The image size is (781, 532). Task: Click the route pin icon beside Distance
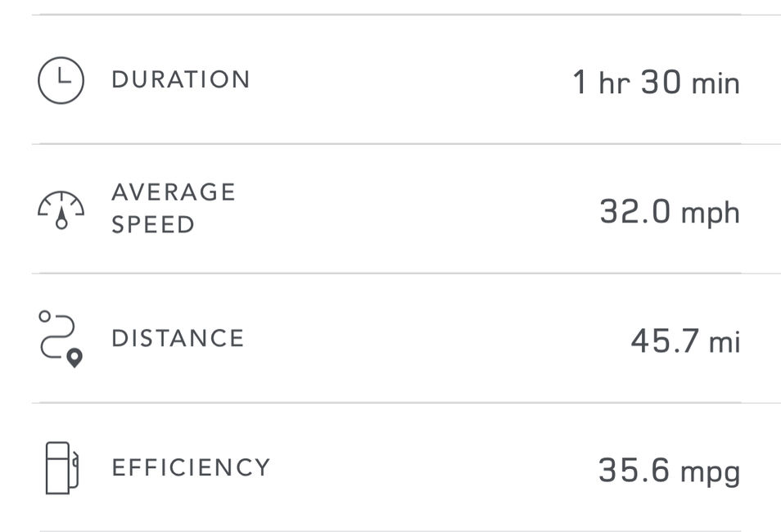61,339
